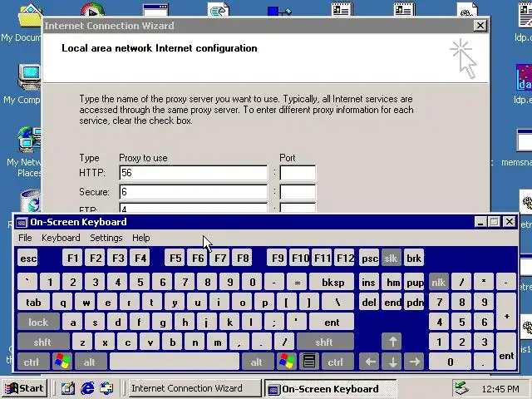The height and width of the screenshot is (399, 532).
Task: Click the up arrow key
Action: [x=392, y=342]
